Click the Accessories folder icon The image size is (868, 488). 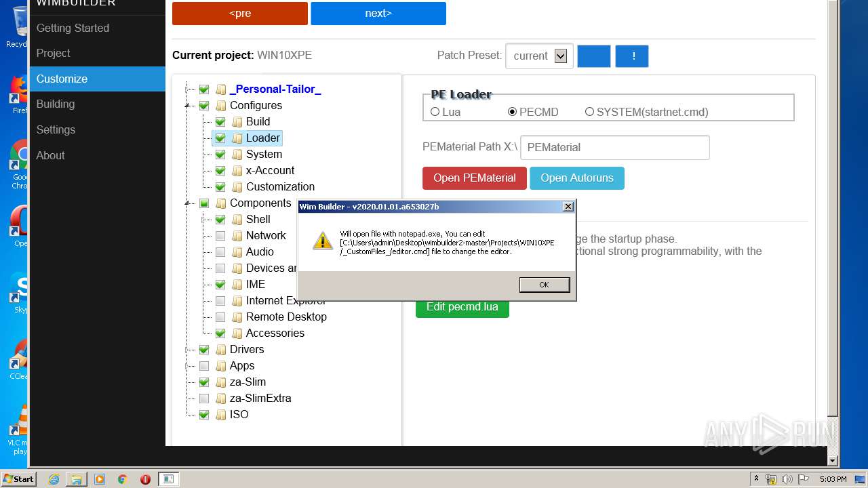[237, 333]
